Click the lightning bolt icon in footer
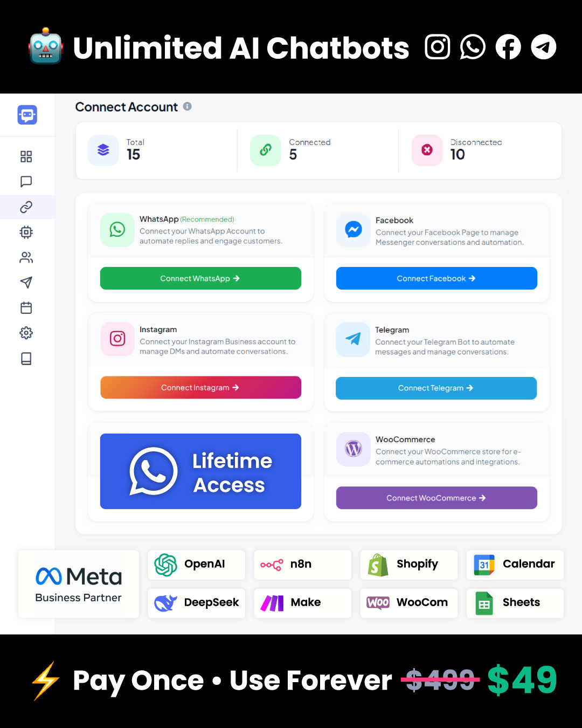 (x=46, y=681)
